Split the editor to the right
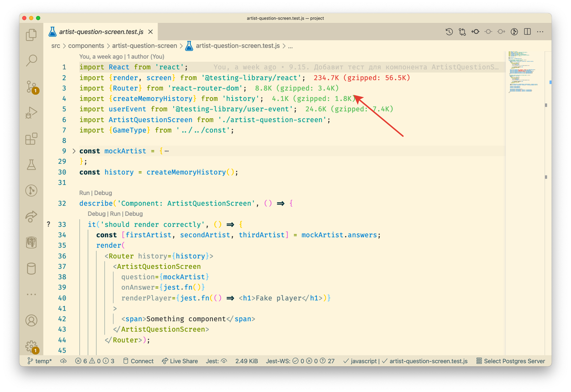This screenshot has width=571, height=392. pyautogui.click(x=527, y=32)
